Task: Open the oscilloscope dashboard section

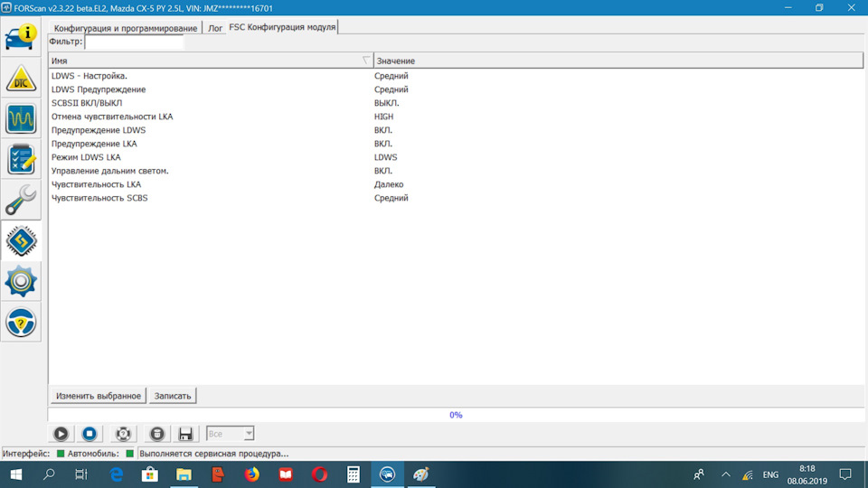Action: coord(21,119)
